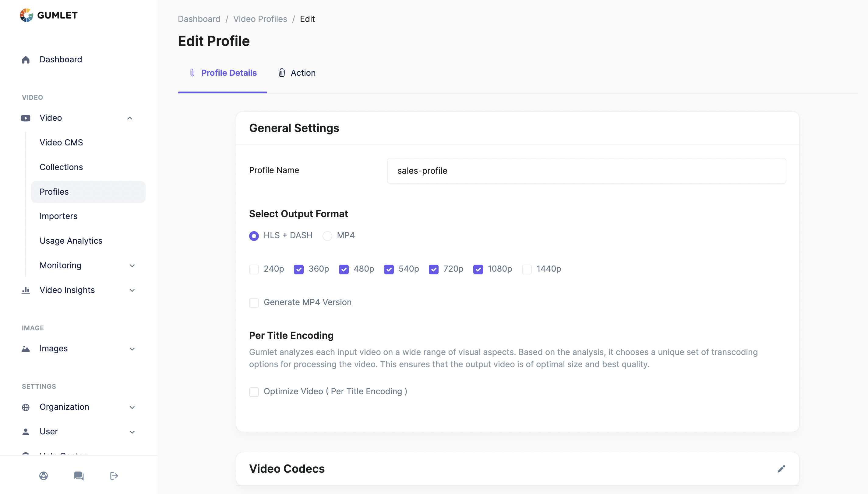868x494 pixels.
Task: Click the Dashboard home icon
Action: (26, 60)
